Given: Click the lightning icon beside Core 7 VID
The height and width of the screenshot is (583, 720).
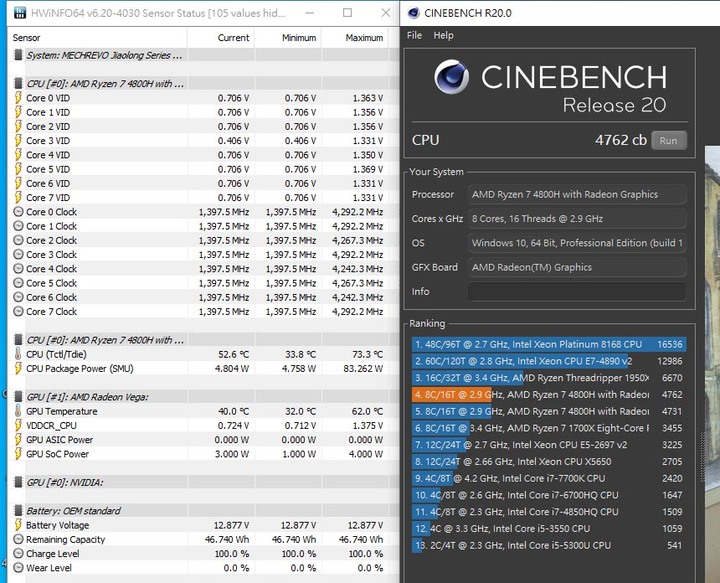Looking at the screenshot, I should click(18, 197).
